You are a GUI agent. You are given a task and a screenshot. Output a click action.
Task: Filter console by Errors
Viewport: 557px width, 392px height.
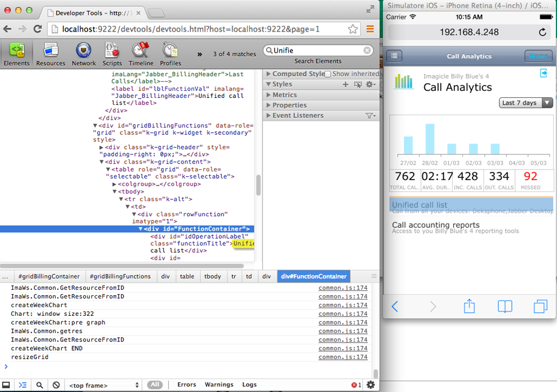point(187,385)
